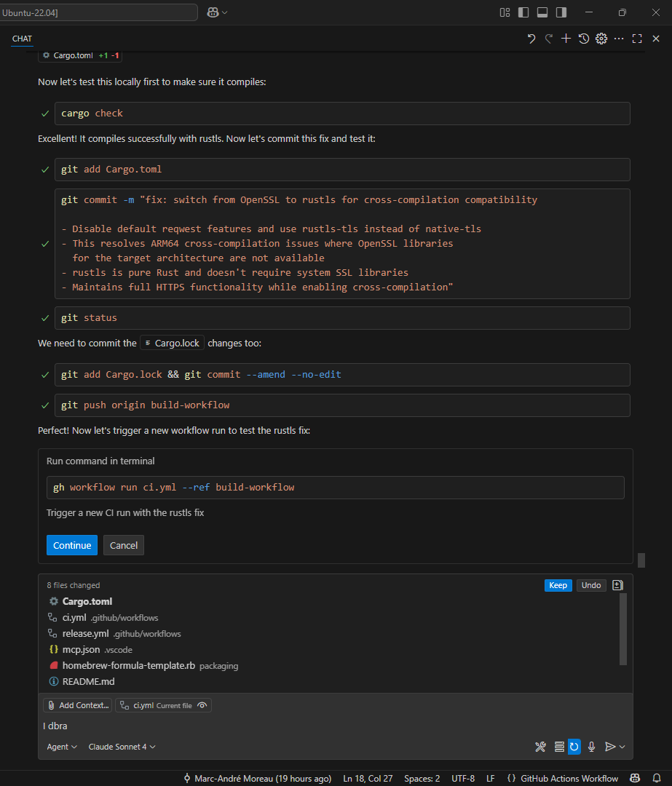
Task: Switch to the CHAT tab
Action: [22, 39]
